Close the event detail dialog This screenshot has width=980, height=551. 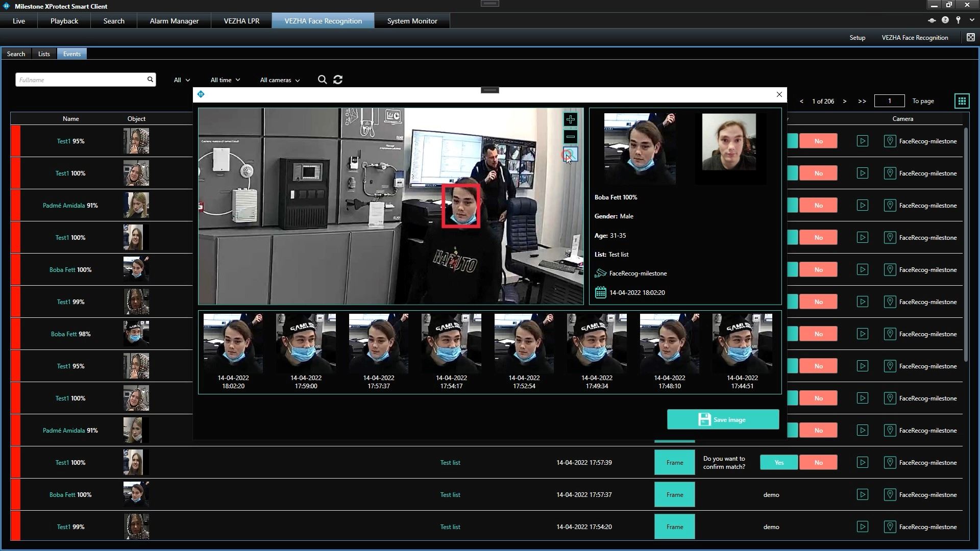pyautogui.click(x=779, y=94)
